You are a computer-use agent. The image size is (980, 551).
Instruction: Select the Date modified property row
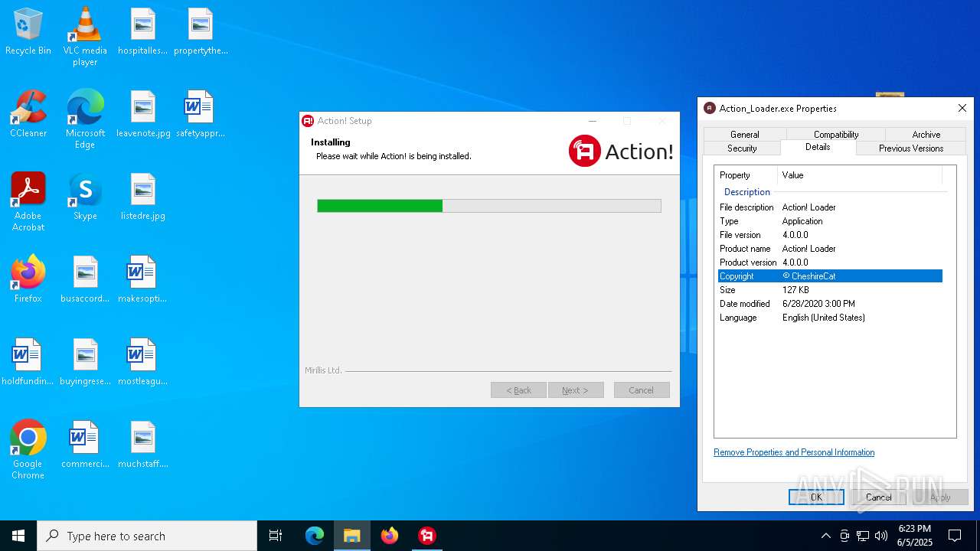(830, 304)
